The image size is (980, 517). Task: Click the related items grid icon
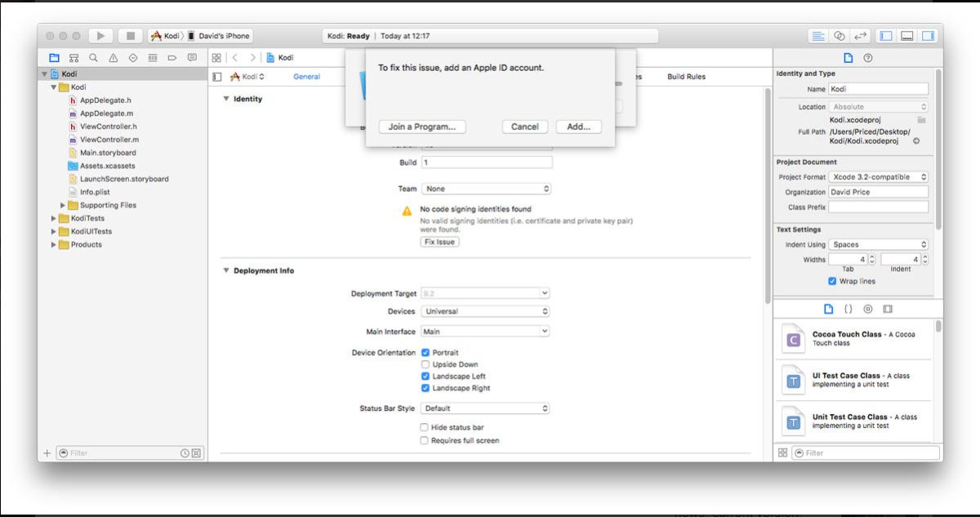click(217, 58)
